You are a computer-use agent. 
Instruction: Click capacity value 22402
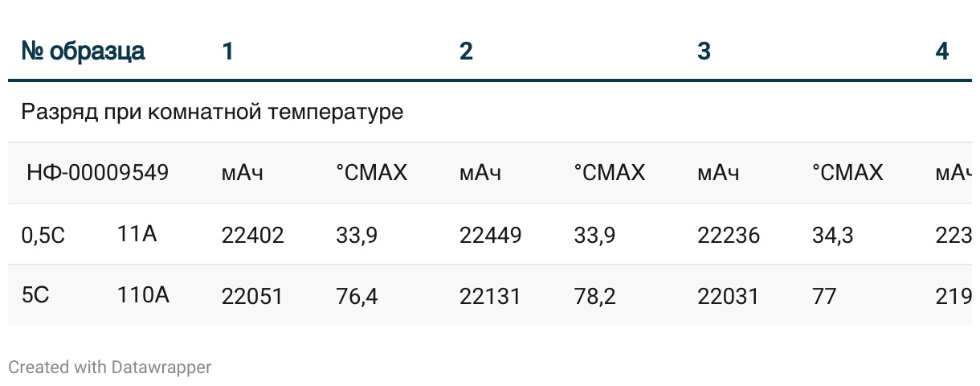coord(252,236)
